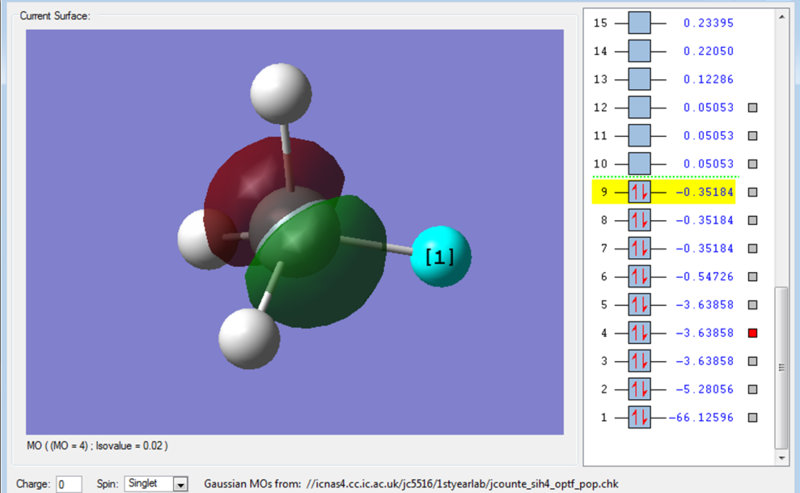Click the orbital 11 empty box
Viewport: 800px width, 493px height.
tap(639, 135)
